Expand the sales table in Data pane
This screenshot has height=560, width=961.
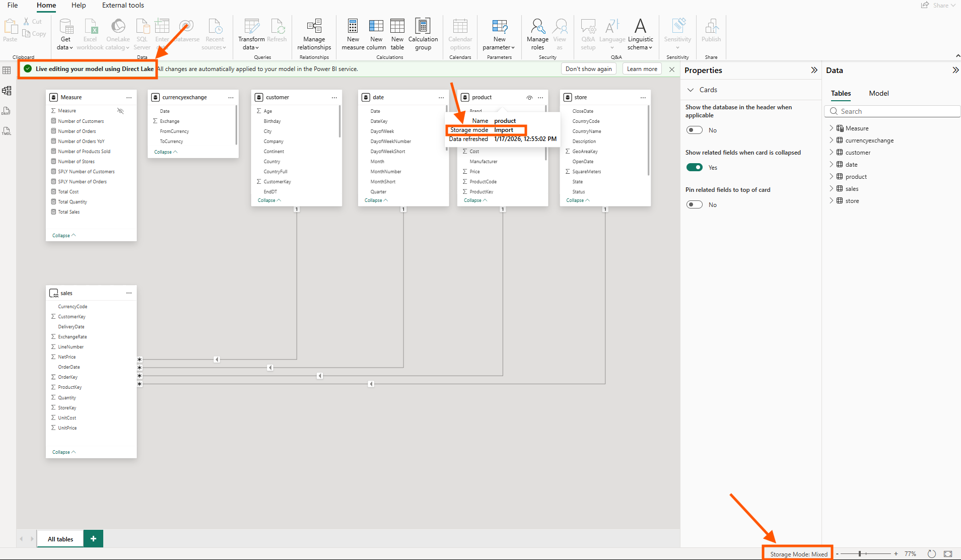pos(831,188)
